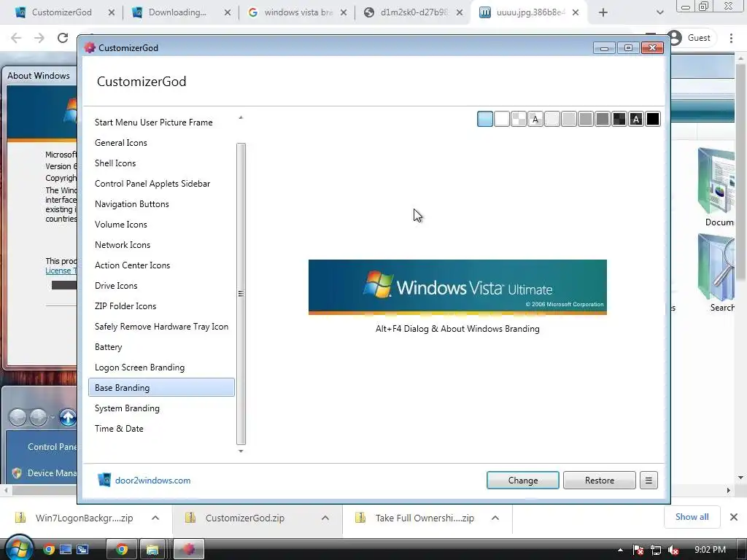Viewport: 747px width, 560px height.
Task: Click the door2windows logo icon
Action: (x=104, y=480)
